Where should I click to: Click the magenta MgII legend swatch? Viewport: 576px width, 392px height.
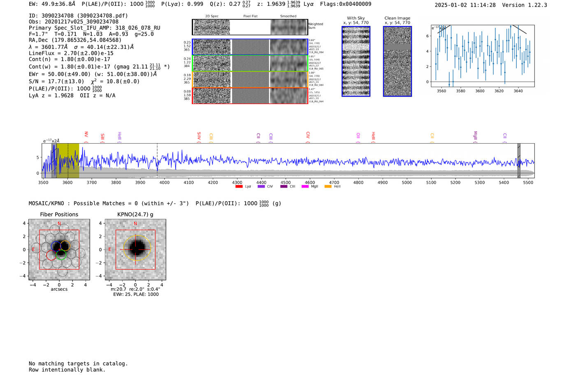coord(305,187)
